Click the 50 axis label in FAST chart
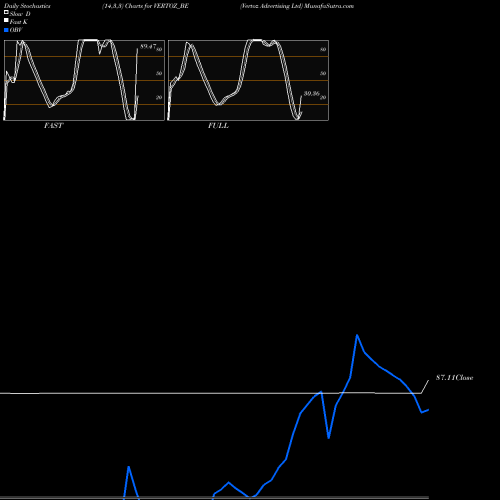Viewport: 500px width, 500px height. coord(159,73)
